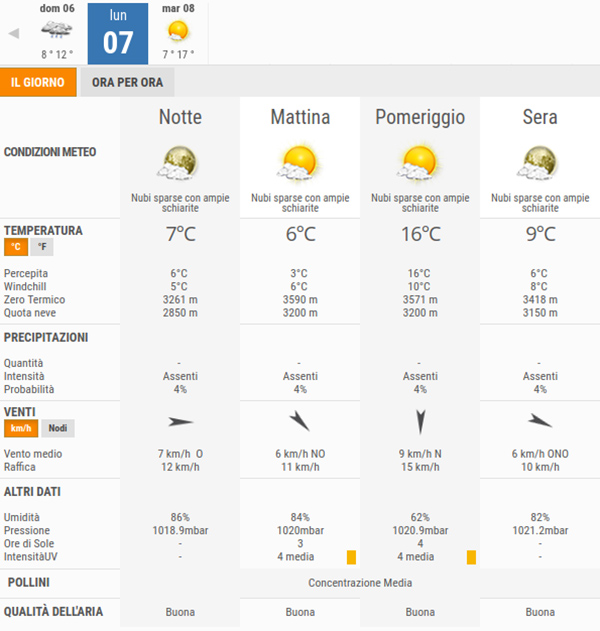Image resolution: width=600 pixels, height=631 pixels.
Task: Click the 4 media UV value for Mattina
Action: tap(296, 557)
